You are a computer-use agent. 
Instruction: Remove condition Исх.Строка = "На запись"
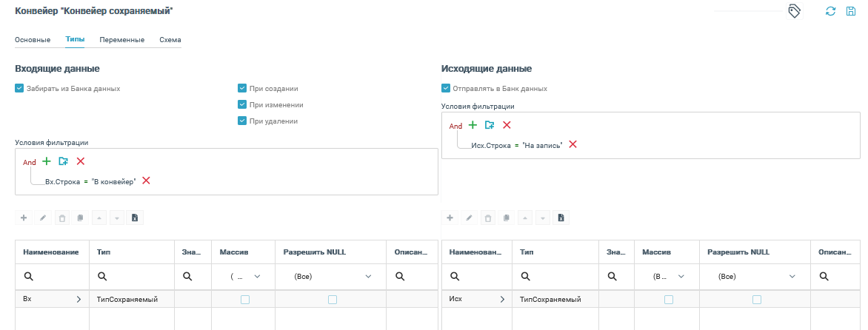coord(573,144)
